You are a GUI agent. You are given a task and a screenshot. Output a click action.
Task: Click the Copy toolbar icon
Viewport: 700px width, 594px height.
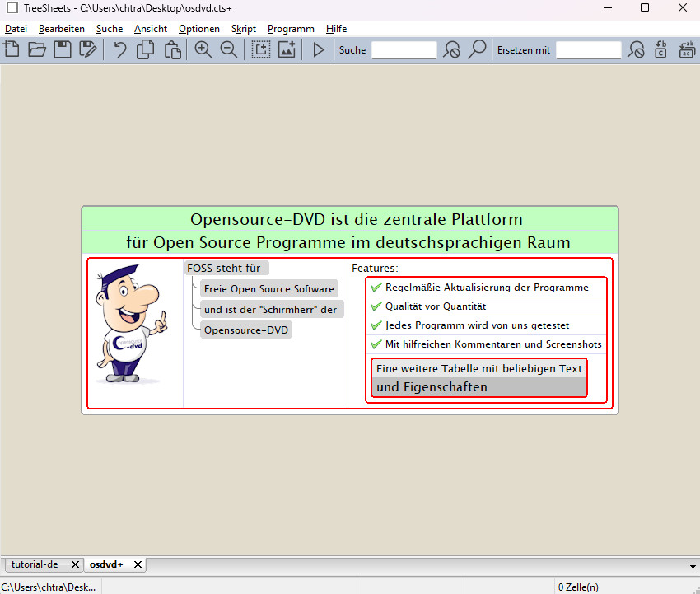[146, 49]
